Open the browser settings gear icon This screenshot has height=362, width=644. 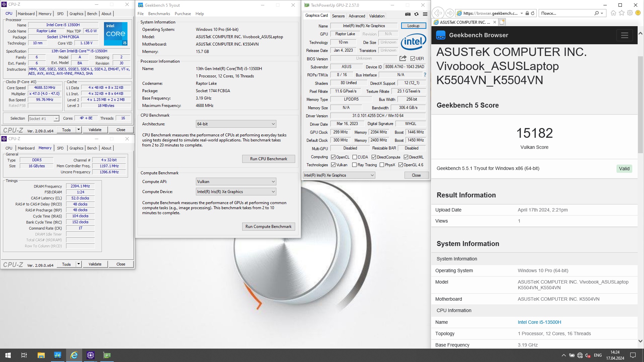point(630,13)
